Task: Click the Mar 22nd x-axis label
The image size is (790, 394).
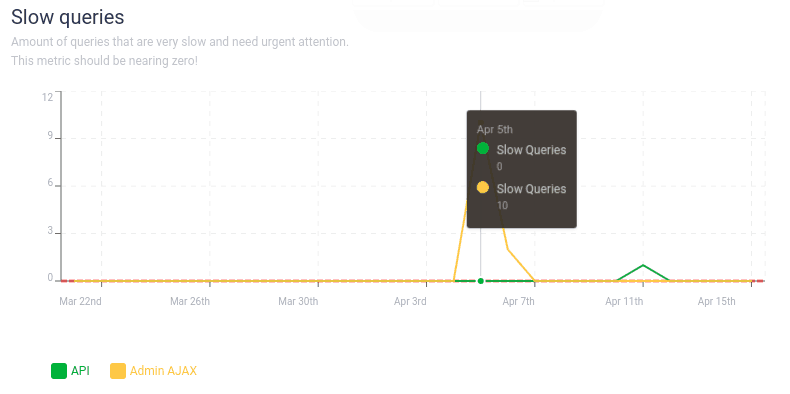Action: pos(81,302)
